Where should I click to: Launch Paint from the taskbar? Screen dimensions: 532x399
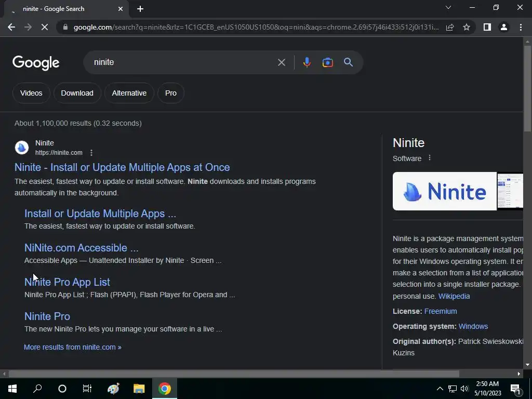[113, 389]
